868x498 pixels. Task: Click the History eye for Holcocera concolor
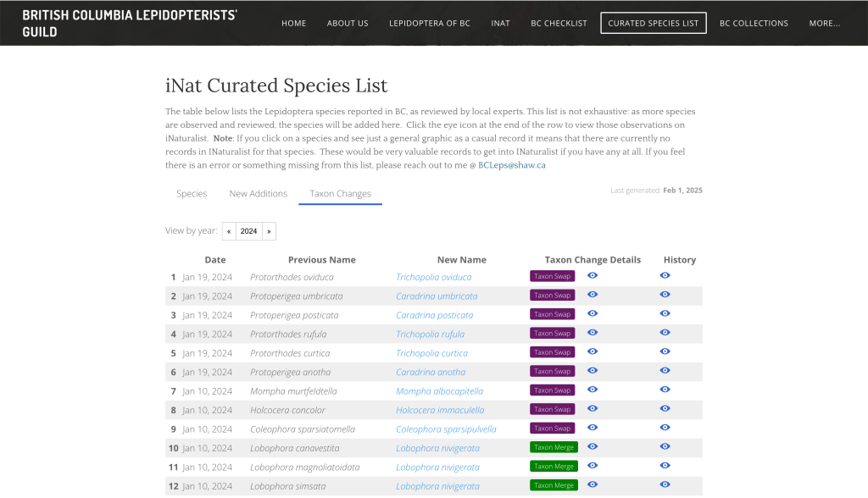(x=665, y=409)
